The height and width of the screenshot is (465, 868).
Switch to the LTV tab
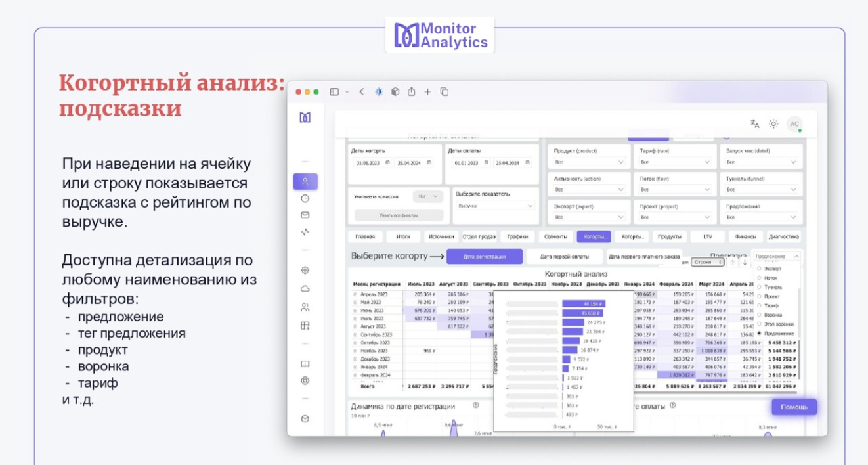(707, 236)
